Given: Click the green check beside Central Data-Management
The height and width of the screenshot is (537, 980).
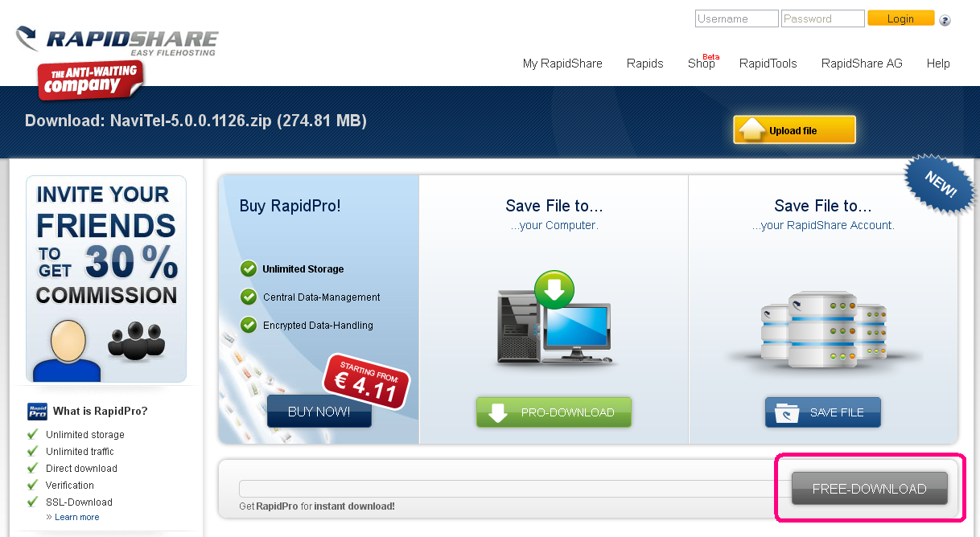Looking at the screenshot, I should [249, 297].
